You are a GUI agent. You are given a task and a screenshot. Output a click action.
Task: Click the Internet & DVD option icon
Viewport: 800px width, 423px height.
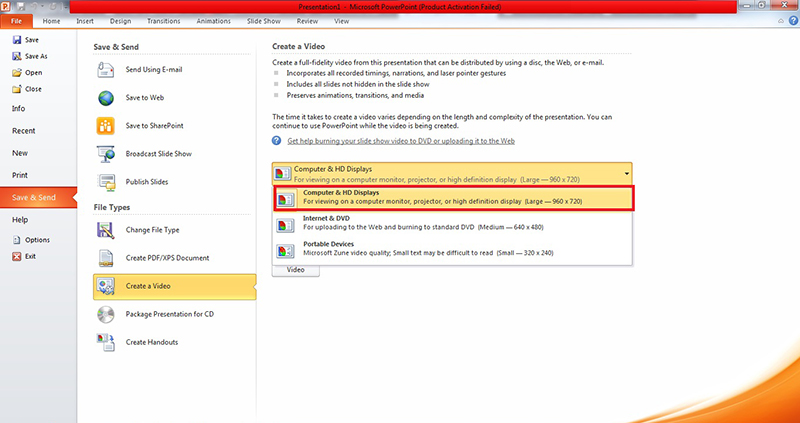(285, 225)
